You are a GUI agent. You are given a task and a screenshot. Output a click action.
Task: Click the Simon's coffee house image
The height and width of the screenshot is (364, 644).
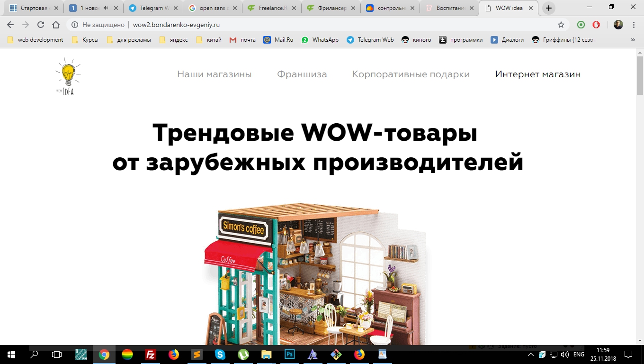(x=316, y=274)
